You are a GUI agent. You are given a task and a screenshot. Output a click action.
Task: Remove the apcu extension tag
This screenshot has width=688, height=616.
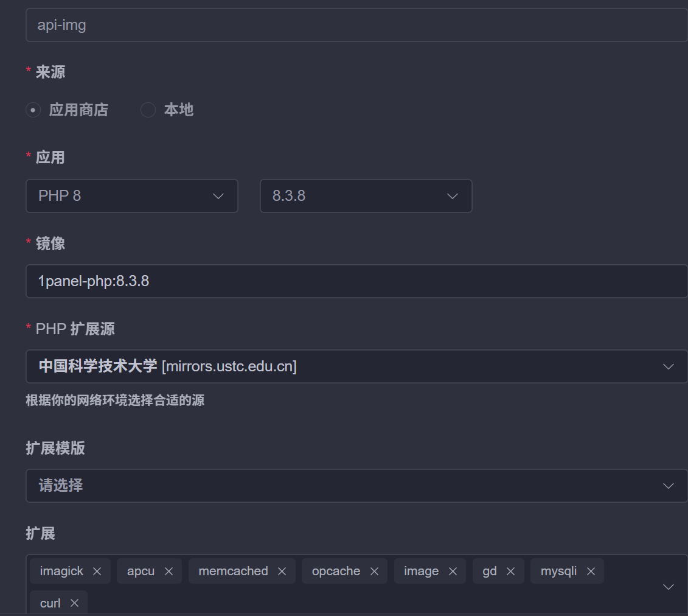click(x=169, y=571)
